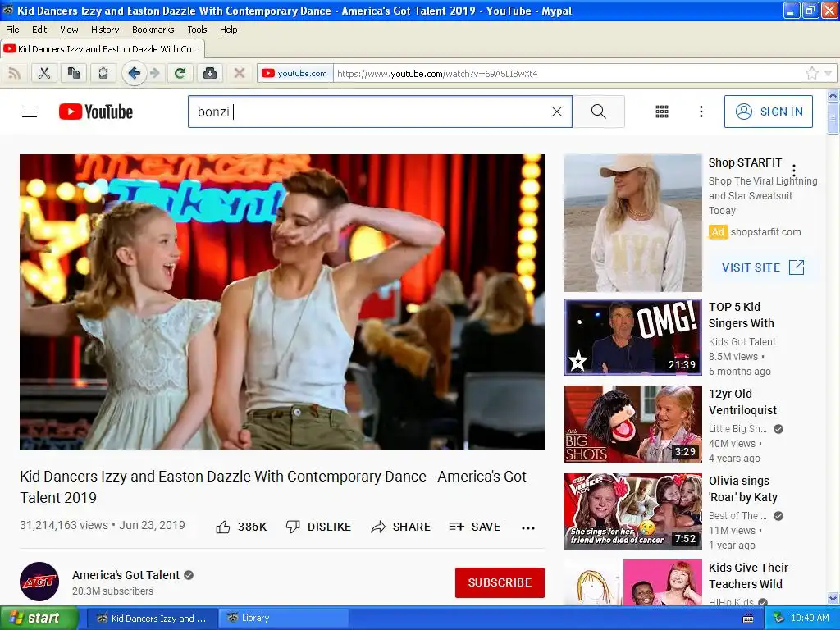Click the video player area
The width and height of the screenshot is (840, 630).
(282, 302)
